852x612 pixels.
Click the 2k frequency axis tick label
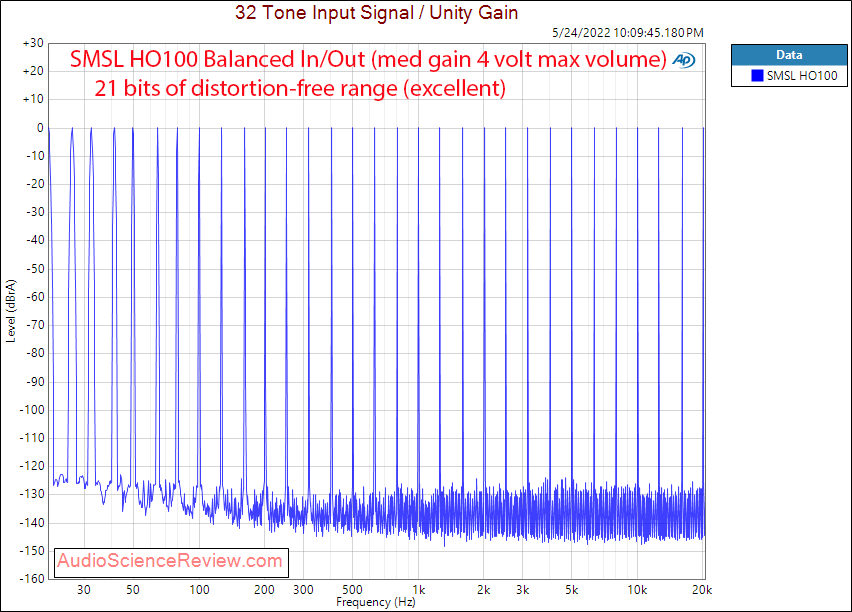(484, 590)
